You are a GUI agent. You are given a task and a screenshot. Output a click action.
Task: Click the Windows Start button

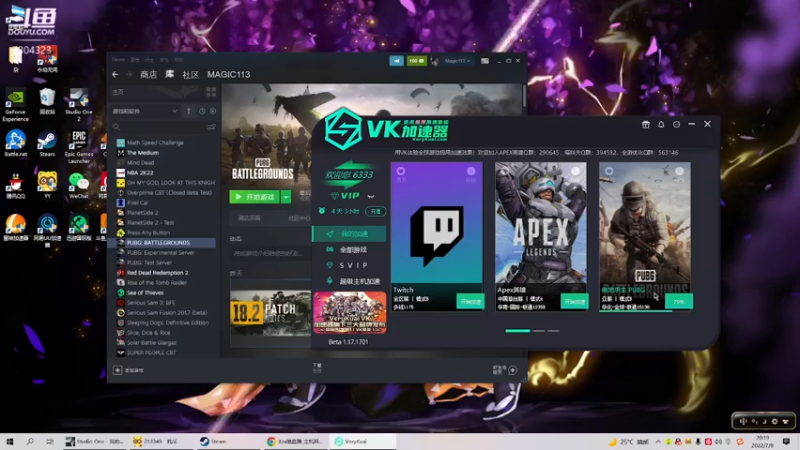9,441
